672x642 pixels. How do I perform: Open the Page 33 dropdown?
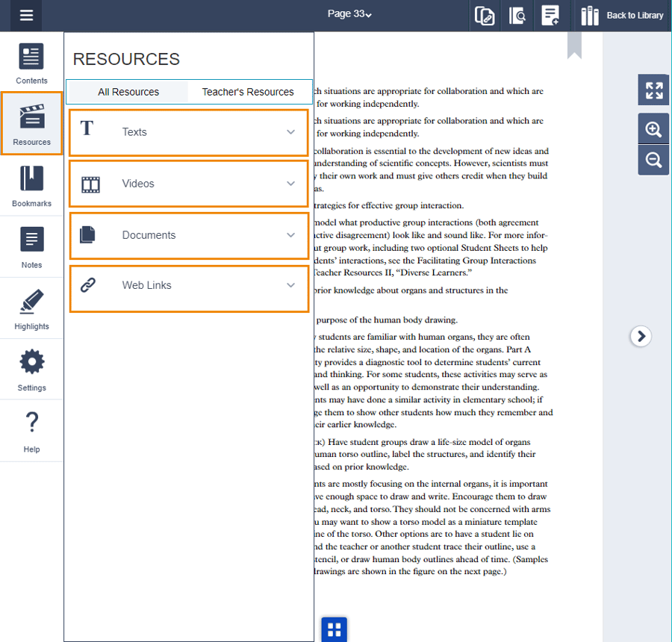[349, 14]
